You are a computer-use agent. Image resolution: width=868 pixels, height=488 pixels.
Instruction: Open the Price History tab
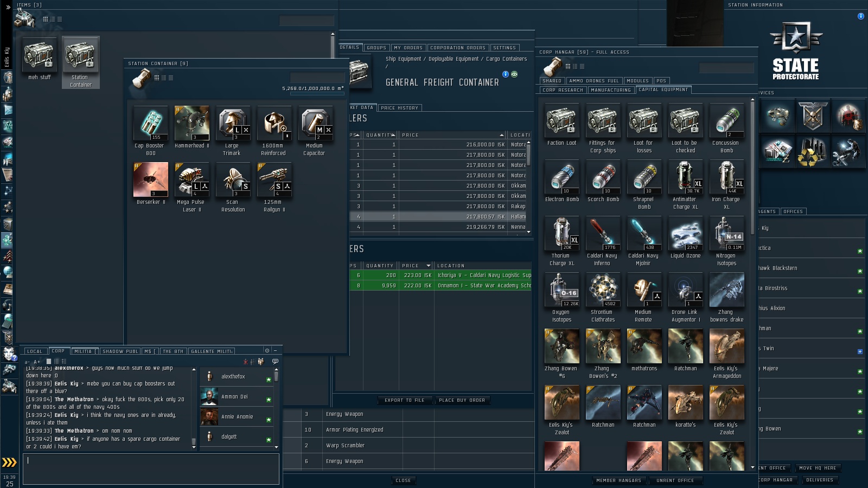(x=399, y=108)
